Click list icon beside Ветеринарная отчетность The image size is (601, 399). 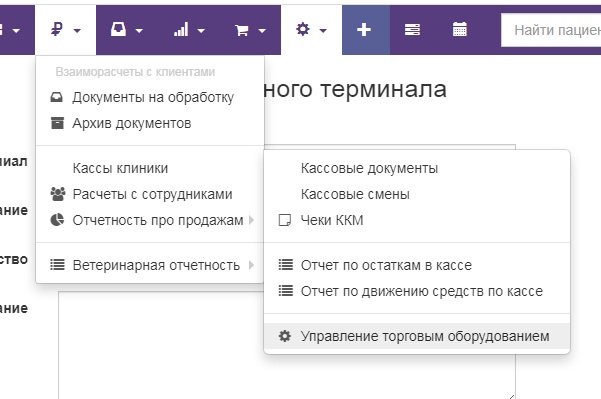point(57,265)
